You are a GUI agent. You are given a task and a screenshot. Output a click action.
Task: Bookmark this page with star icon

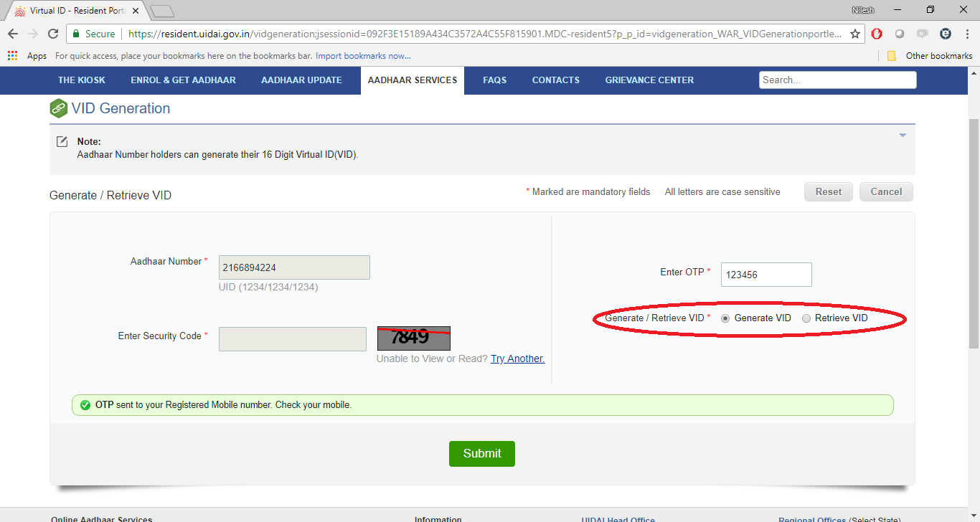[x=855, y=34]
